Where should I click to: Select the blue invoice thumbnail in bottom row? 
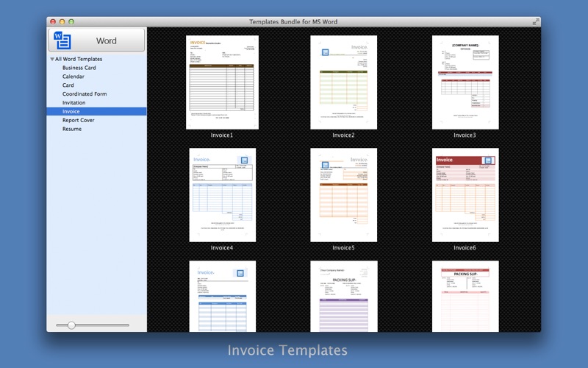[x=223, y=297]
